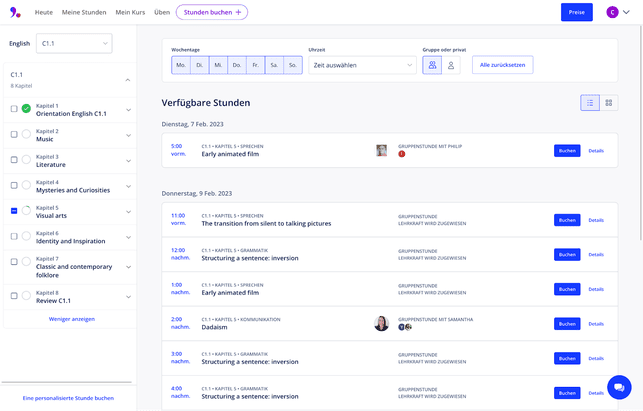The width and height of the screenshot is (643, 411).
Task: Toggle the Mo. weekday filter
Action: (181, 65)
